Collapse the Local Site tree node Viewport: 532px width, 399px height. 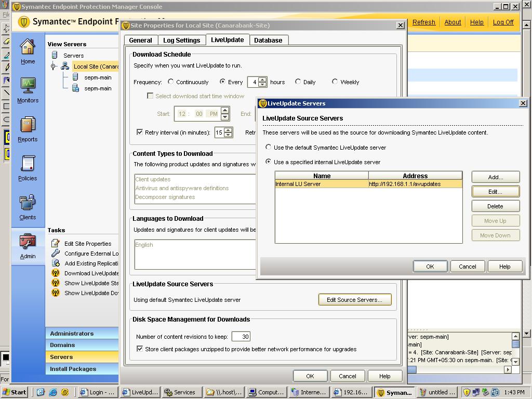point(53,66)
